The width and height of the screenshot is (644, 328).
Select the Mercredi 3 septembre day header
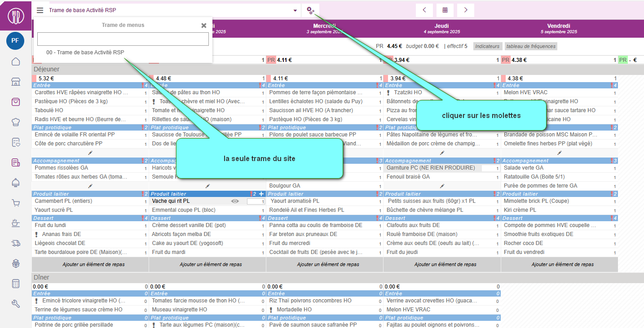pos(325,29)
